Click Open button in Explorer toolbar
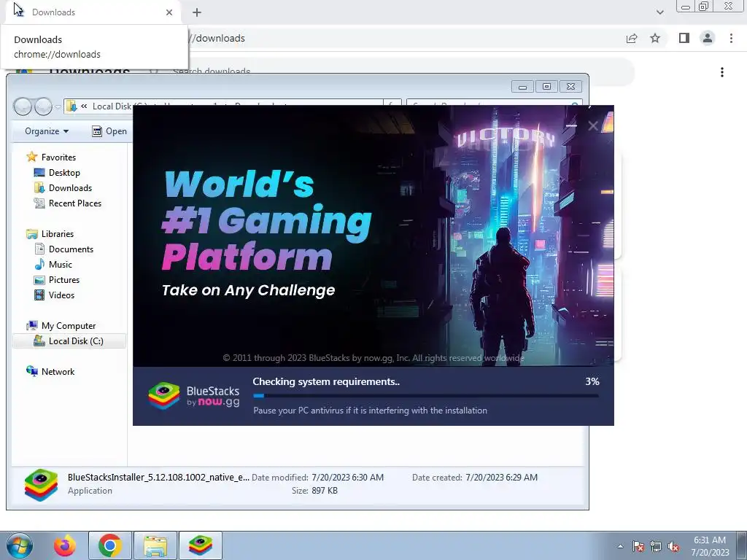The width and height of the screenshot is (747, 560). 109,131
